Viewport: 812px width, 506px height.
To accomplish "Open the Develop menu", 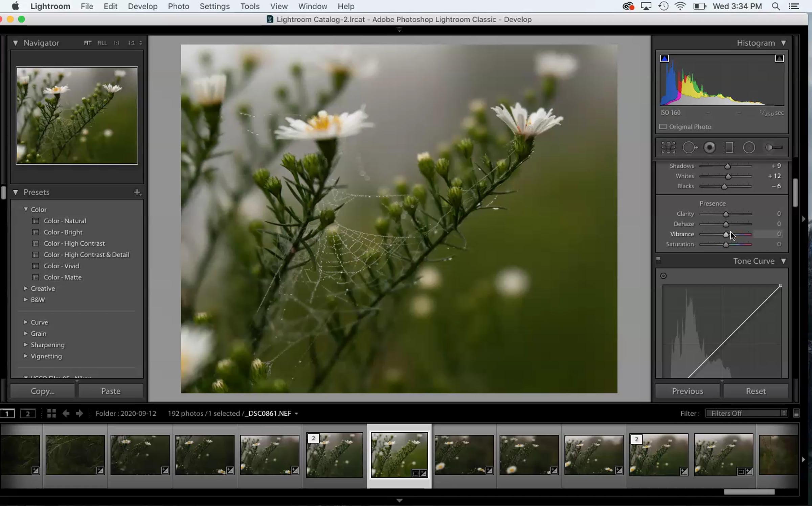I will 142,6.
